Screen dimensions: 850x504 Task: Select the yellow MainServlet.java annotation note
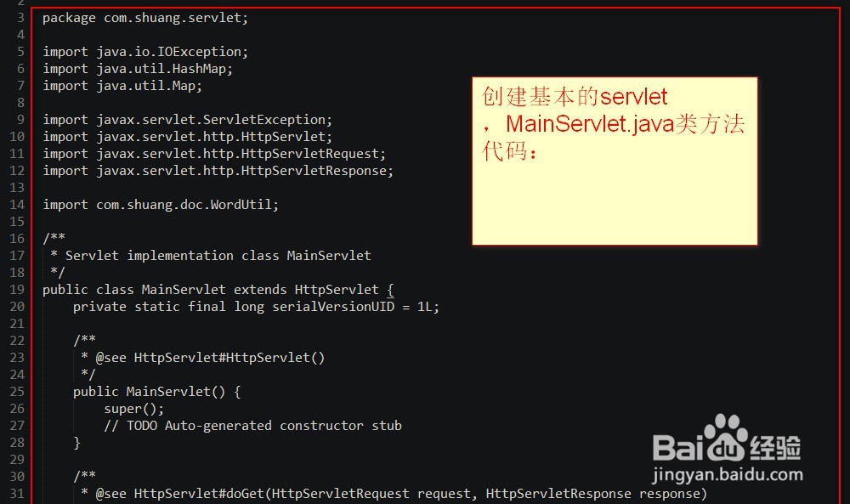(615, 161)
